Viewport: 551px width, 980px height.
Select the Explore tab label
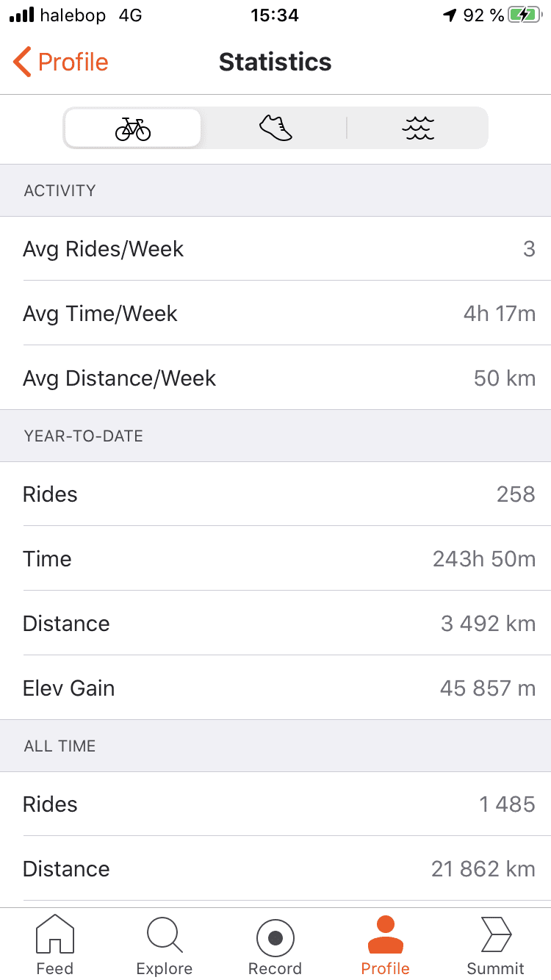click(x=165, y=968)
